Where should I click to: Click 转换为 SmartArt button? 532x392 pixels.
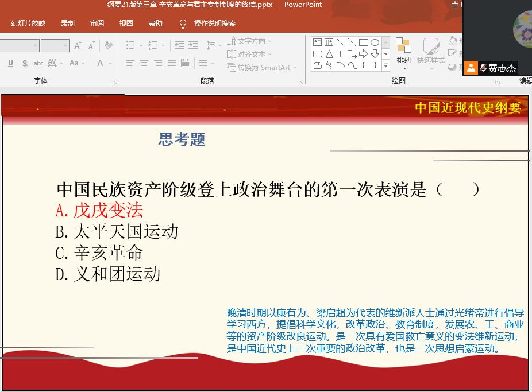(262, 67)
